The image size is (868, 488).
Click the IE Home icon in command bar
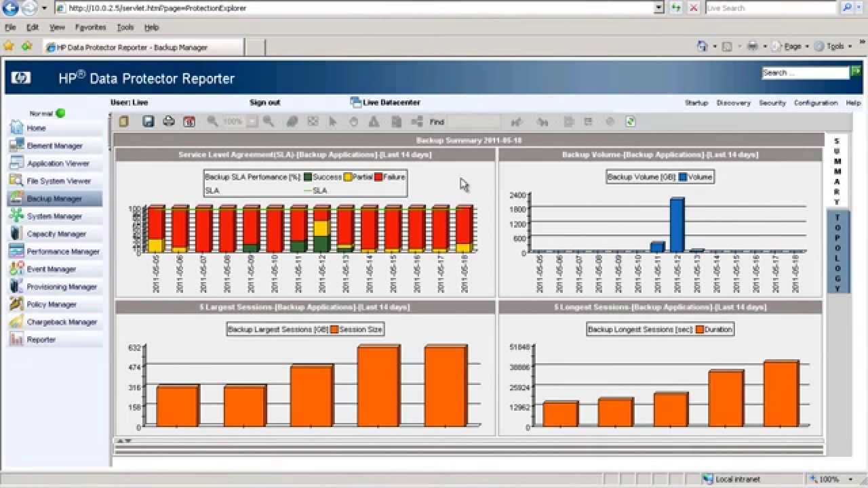(x=703, y=46)
